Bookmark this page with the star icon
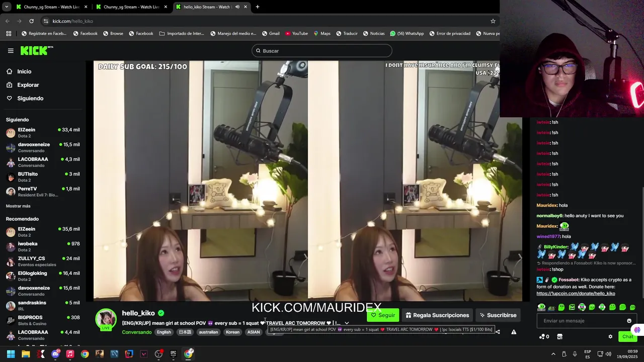 [493, 21]
